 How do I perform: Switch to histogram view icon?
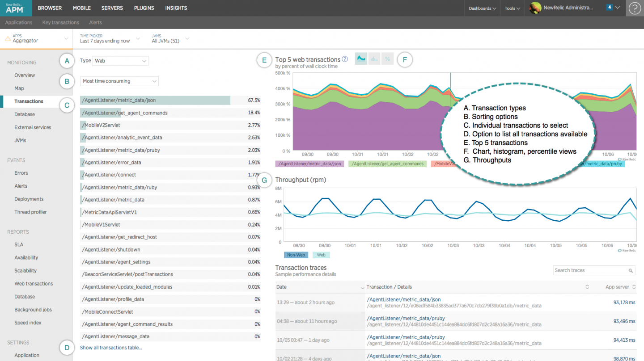click(374, 59)
